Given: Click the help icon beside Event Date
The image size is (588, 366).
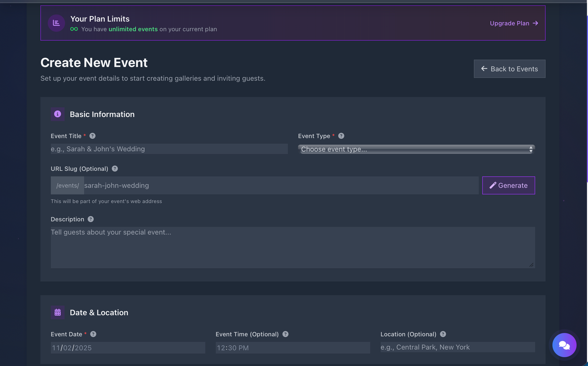Looking at the screenshot, I should pos(93,334).
